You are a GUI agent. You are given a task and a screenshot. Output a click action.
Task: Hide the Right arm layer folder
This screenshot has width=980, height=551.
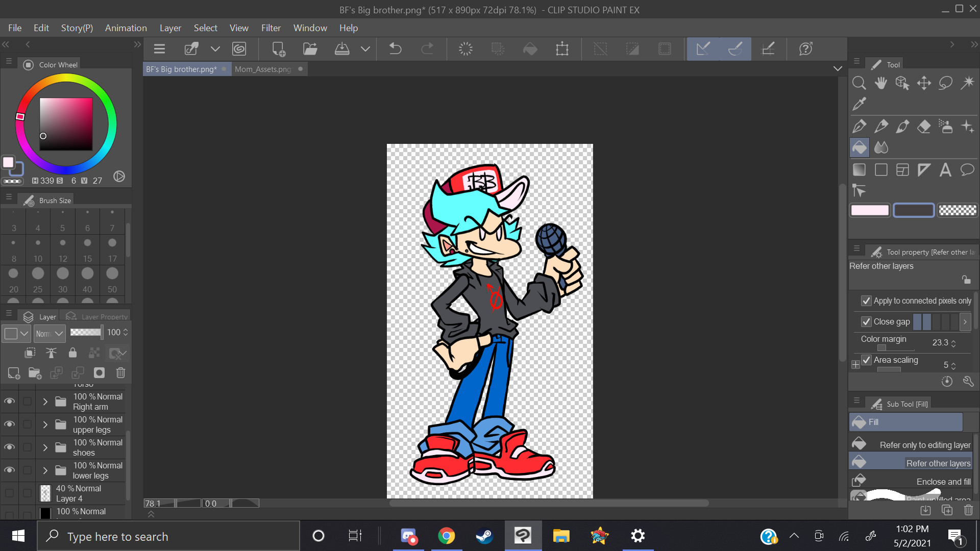point(9,402)
